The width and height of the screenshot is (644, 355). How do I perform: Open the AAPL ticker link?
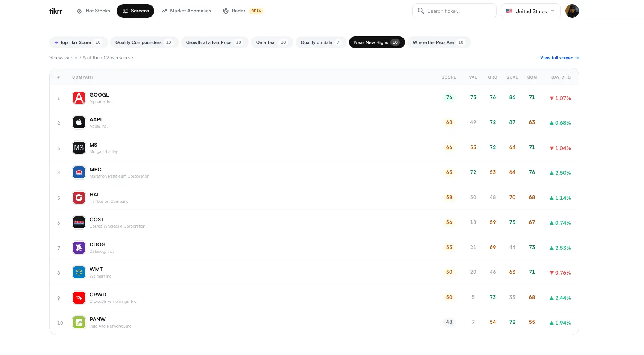96,119
